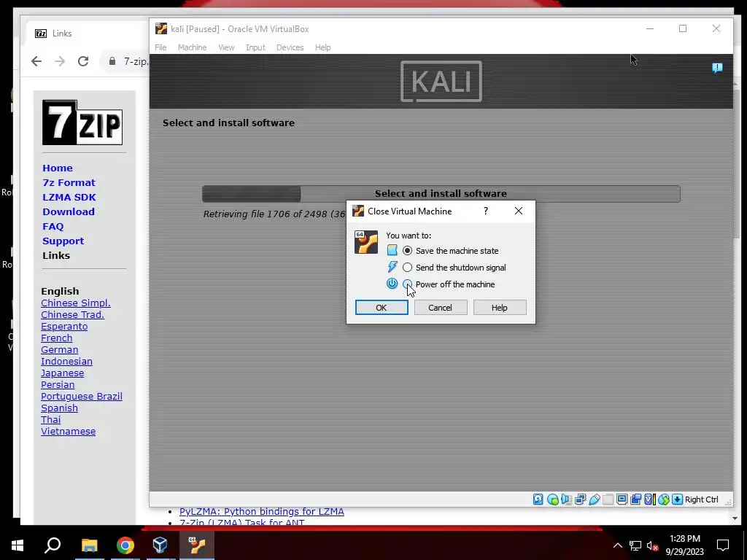
Task: Click the blue power icon in dialog
Action: point(392,284)
